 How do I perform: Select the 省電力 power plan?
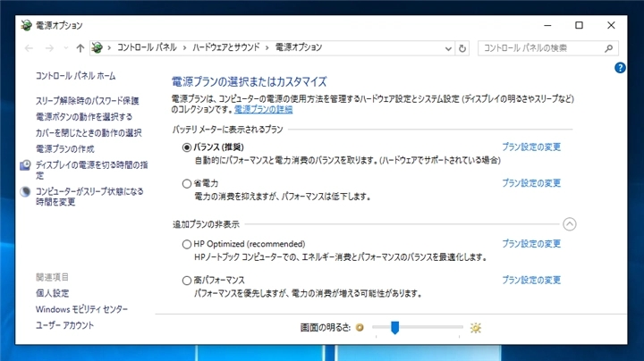coord(187,183)
